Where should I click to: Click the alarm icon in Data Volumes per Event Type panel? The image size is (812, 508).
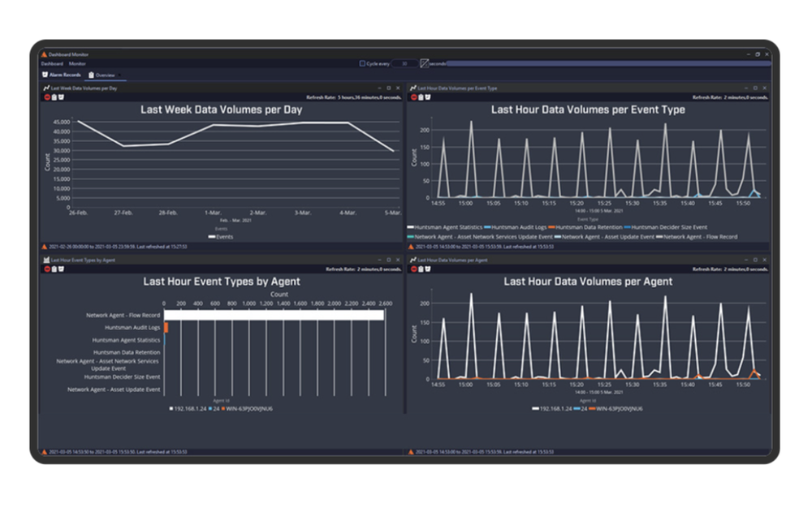tap(427, 97)
